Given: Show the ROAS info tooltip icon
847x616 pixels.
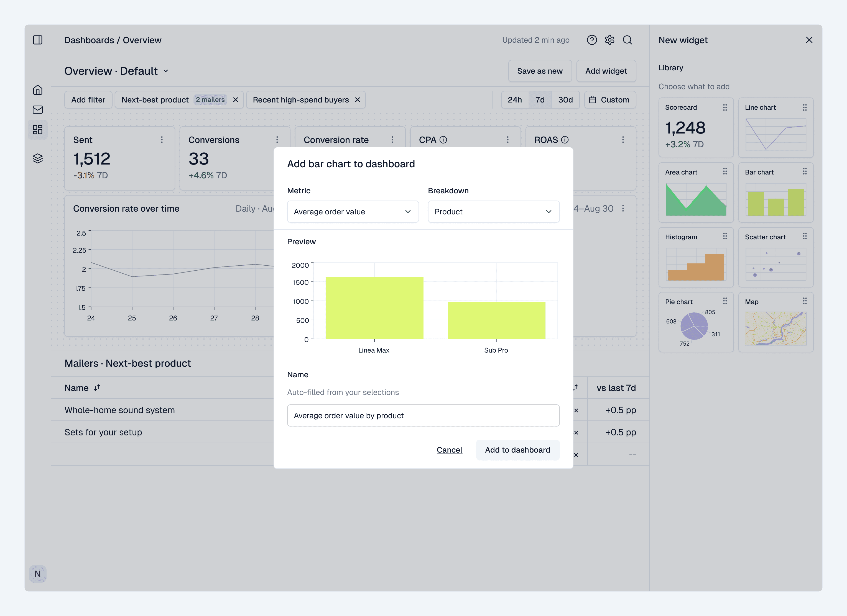Looking at the screenshot, I should [x=565, y=140].
